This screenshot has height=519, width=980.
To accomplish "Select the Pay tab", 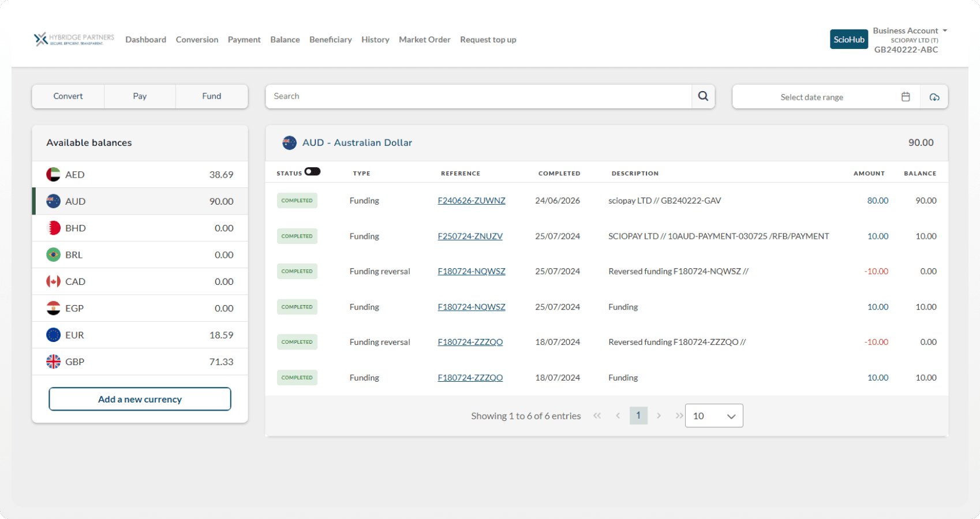I will (x=140, y=96).
